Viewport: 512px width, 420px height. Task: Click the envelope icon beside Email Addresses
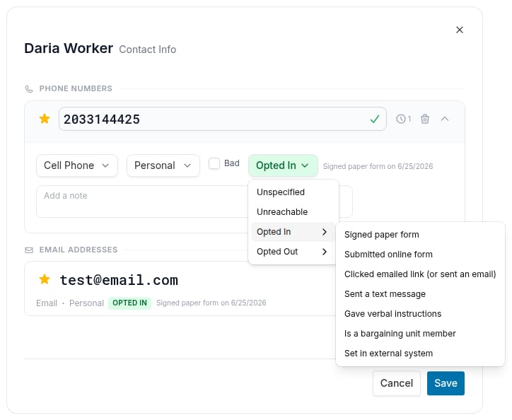pyautogui.click(x=29, y=250)
